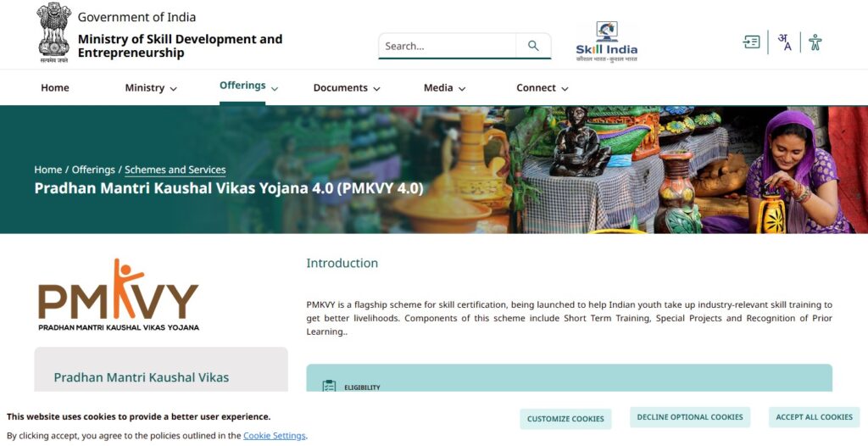Viewport: 868px width, 446px height.
Task: Click the Ministry of Skill Development title
Action: [180, 46]
